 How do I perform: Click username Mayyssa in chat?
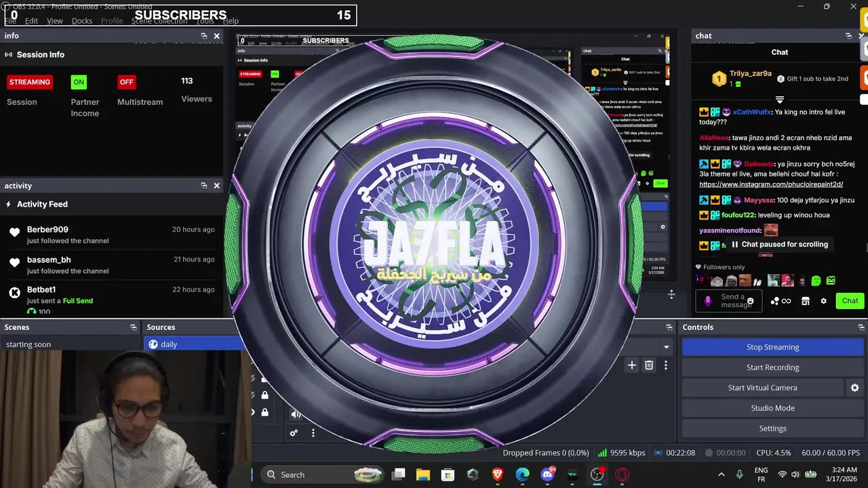click(x=758, y=201)
